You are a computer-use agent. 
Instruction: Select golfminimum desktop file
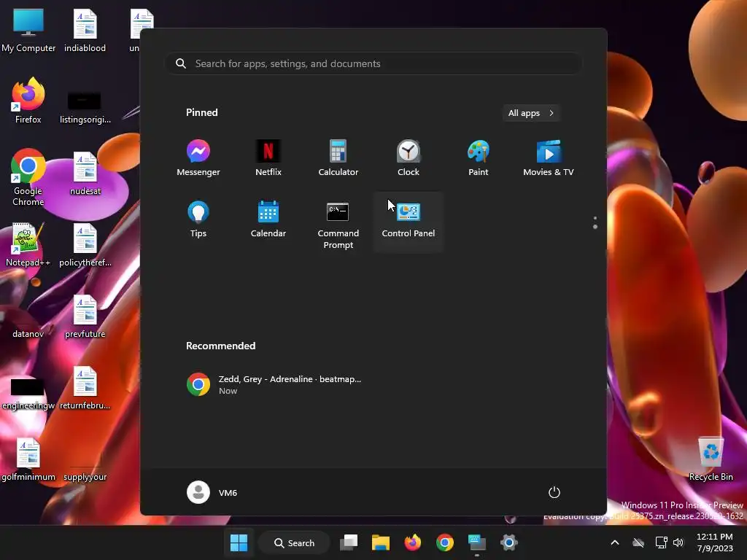pos(28,459)
